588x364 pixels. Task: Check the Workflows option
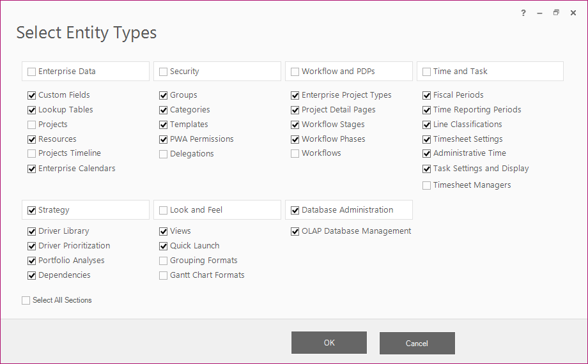(x=295, y=154)
